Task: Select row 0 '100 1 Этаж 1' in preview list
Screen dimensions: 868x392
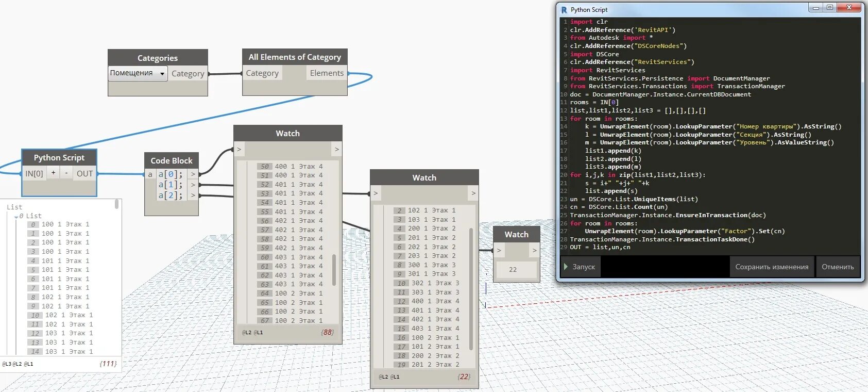Action: tap(59, 224)
